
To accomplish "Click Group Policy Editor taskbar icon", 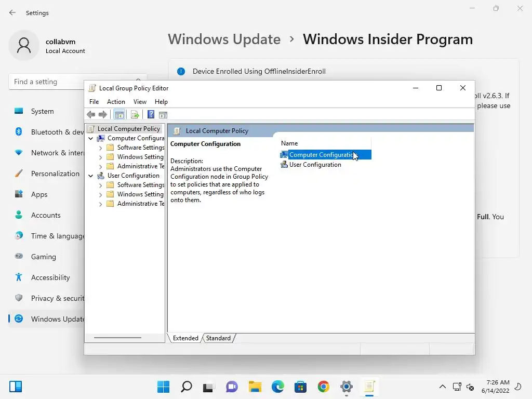I will click(x=369, y=387).
